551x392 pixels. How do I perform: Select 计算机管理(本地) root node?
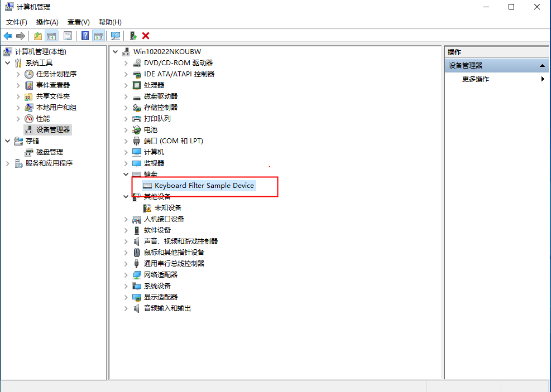click(40, 52)
